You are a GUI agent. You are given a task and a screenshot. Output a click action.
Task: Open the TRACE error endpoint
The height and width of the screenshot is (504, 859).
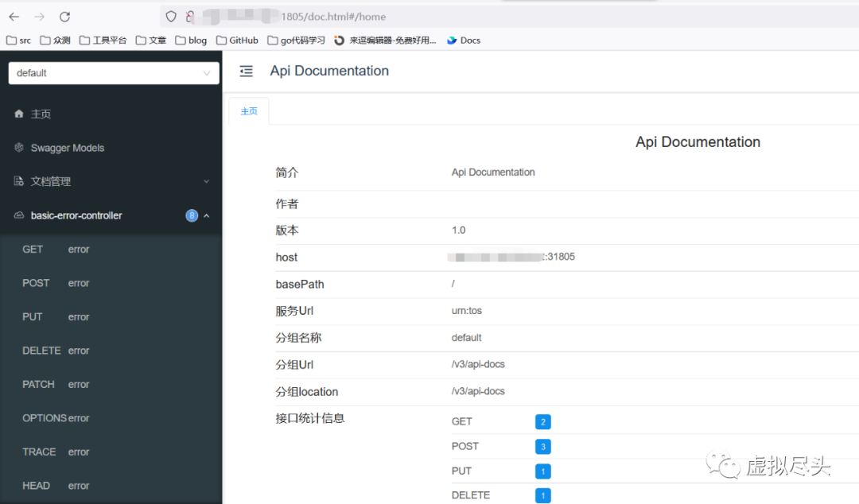[111, 452]
